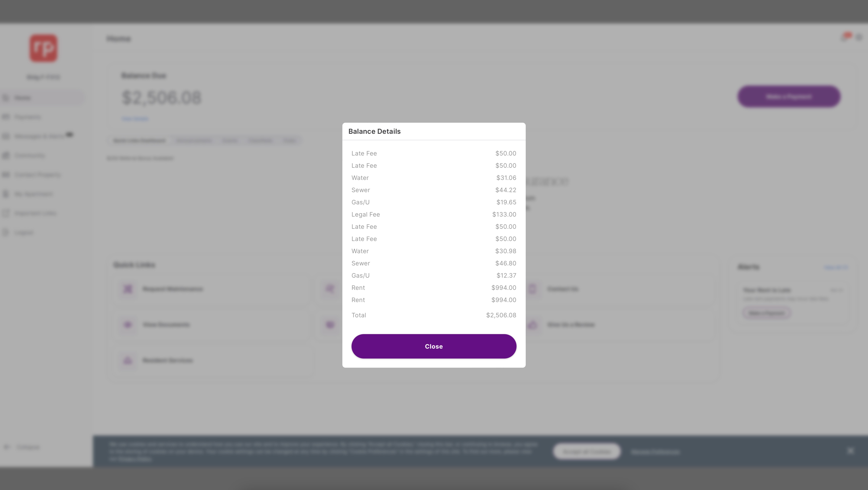The image size is (868, 490).
Task: Switch to the Announcements tab
Action: pyautogui.click(x=194, y=140)
